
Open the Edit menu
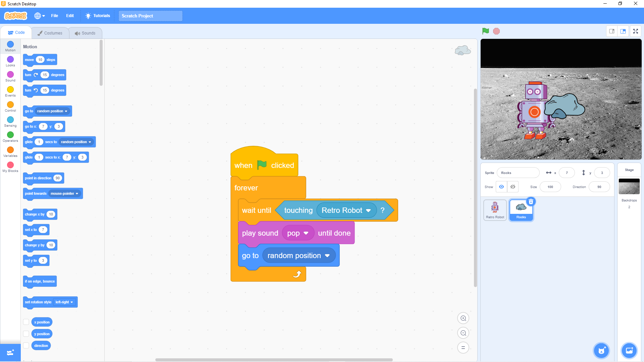(x=70, y=16)
